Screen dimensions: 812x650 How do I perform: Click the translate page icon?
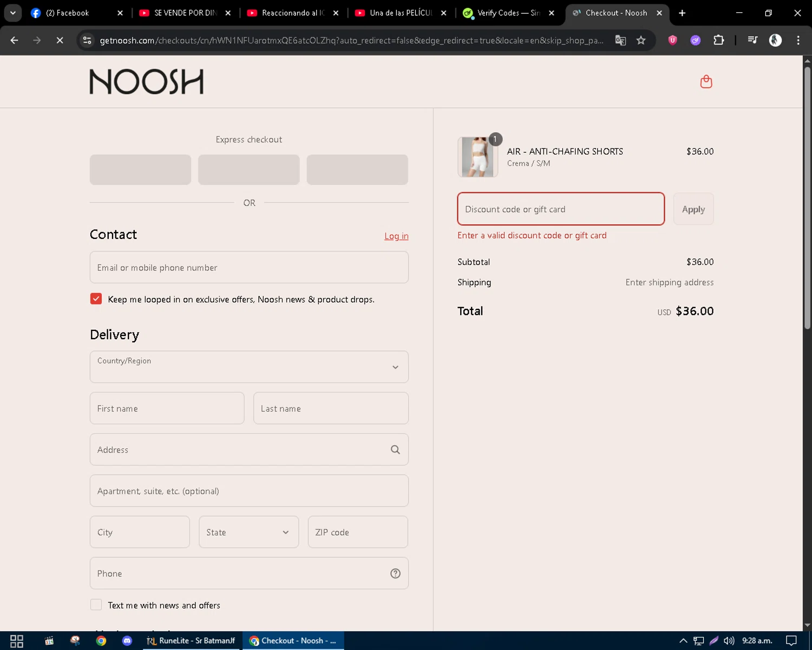coord(620,40)
